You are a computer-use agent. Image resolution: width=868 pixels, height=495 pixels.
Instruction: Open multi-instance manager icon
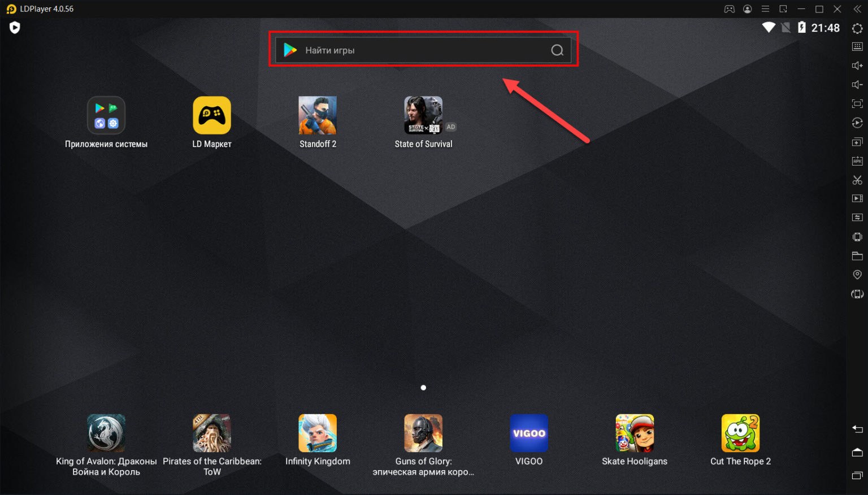(857, 142)
